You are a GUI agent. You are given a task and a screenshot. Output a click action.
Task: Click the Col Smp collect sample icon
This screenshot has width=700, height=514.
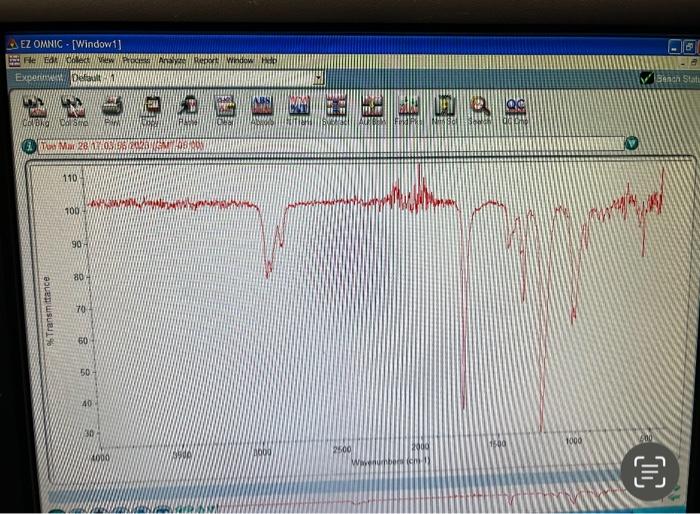click(74, 111)
